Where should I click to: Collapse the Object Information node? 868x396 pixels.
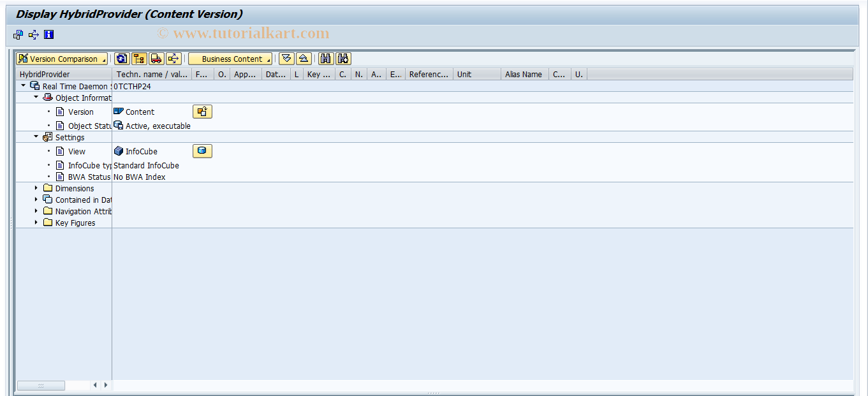[x=36, y=97]
